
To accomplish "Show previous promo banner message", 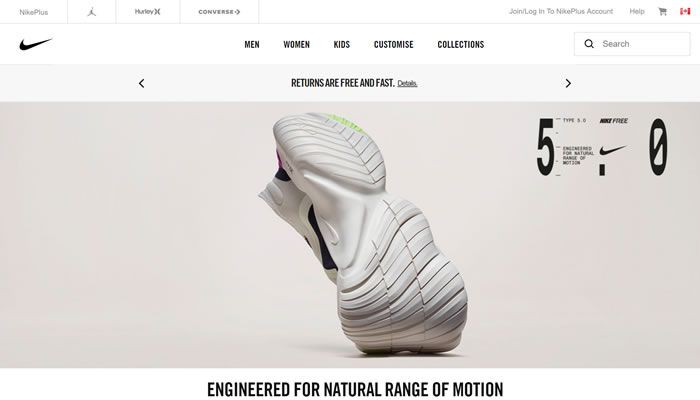I will pyautogui.click(x=142, y=83).
